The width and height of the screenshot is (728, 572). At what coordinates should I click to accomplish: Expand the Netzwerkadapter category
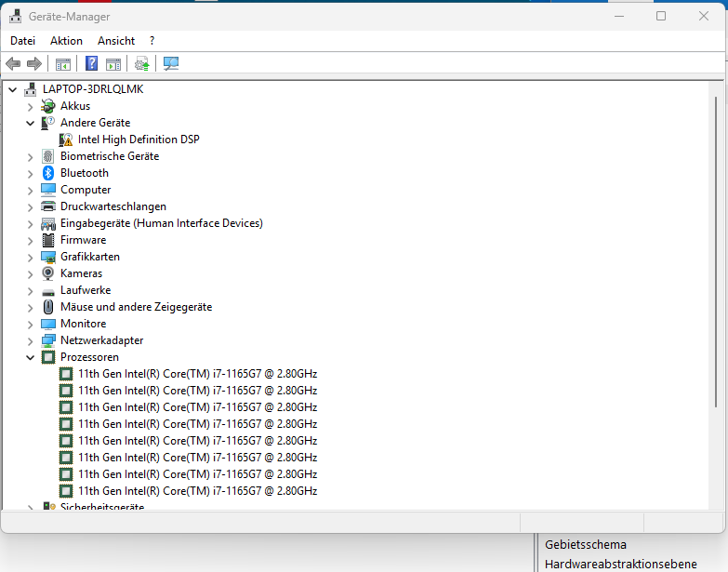(30, 341)
